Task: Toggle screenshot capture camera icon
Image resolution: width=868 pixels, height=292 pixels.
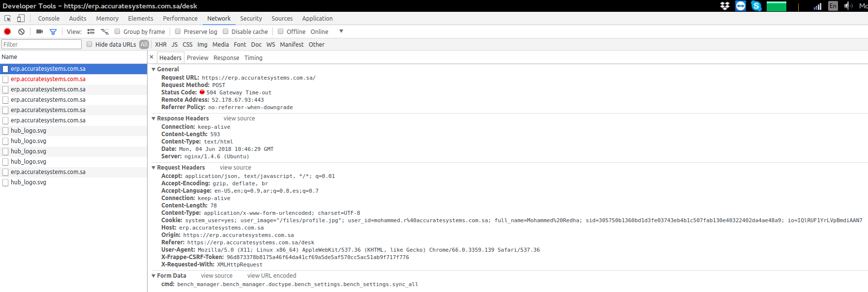Action: pos(39,31)
